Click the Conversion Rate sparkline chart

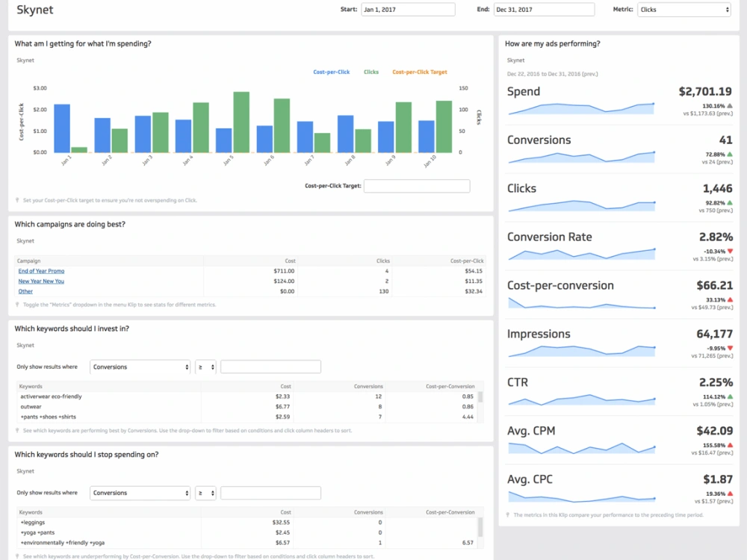tap(581, 254)
